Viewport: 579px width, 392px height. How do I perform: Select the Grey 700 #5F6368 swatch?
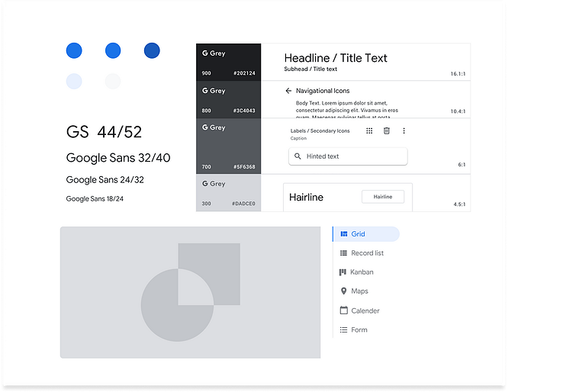(229, 146)
